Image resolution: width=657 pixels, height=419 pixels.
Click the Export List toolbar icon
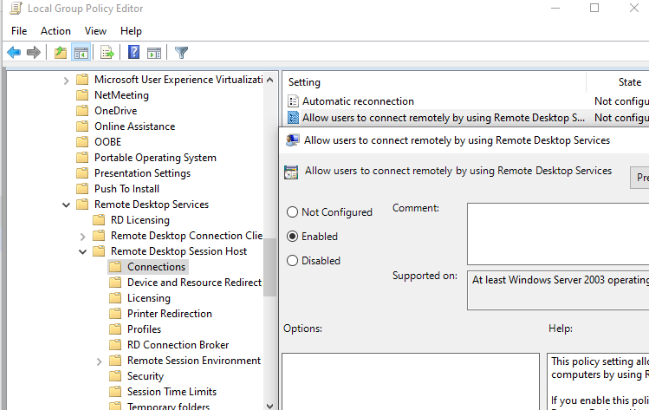pyautogui.click(x=107, y=53)
